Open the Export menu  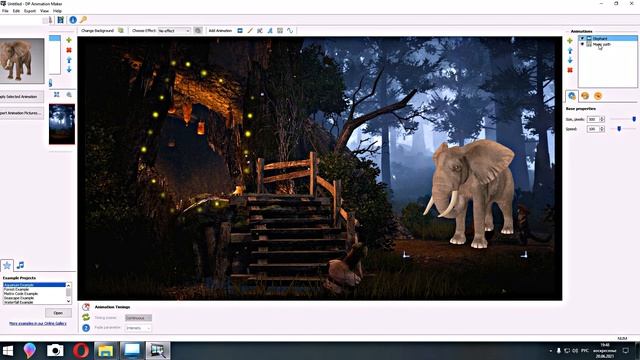[x=30, y=11]
